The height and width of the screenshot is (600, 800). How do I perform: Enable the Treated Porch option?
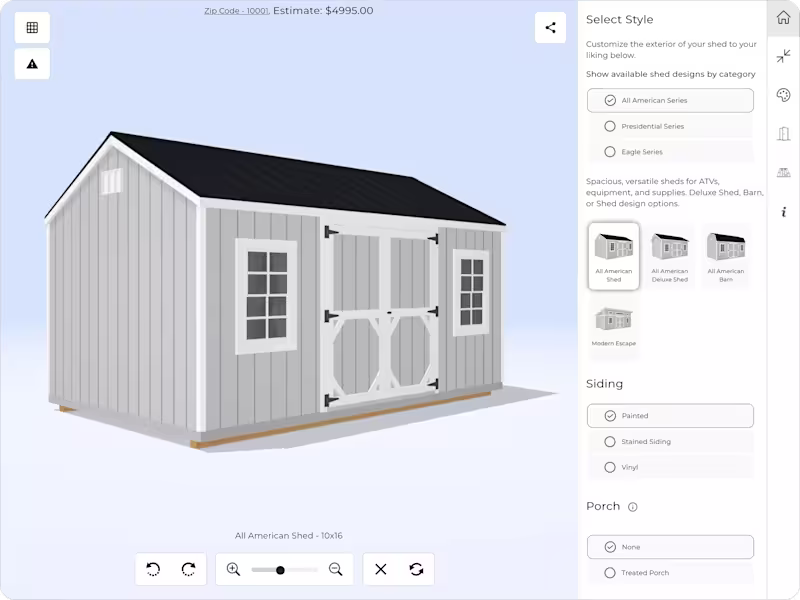tap(609, 573)
